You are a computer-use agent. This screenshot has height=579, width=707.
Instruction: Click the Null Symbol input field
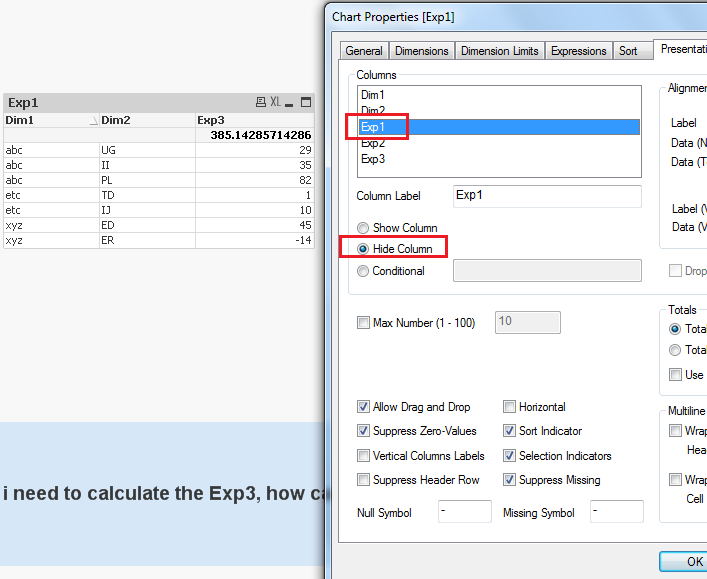tap(464, 512)
